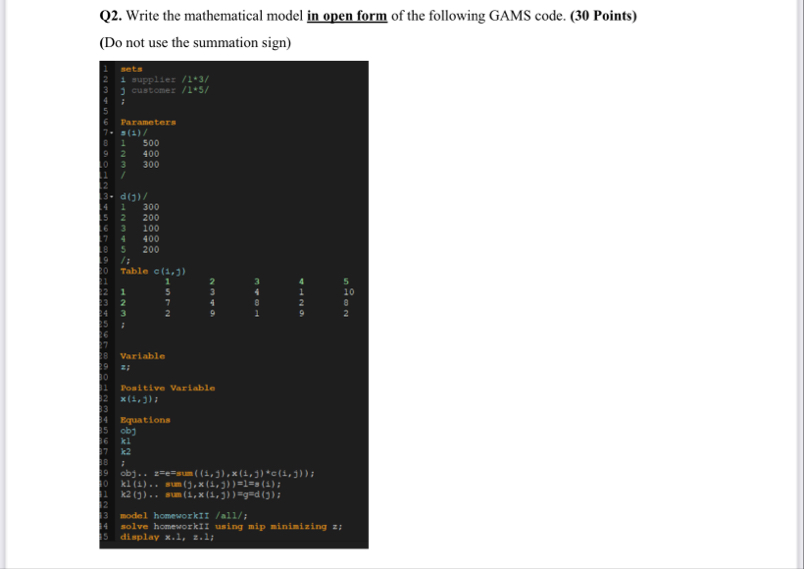This screenshot has height=569, width=804.
Task: Click the 'GAMS code' words in question
Action: click(x=527, y=16)
